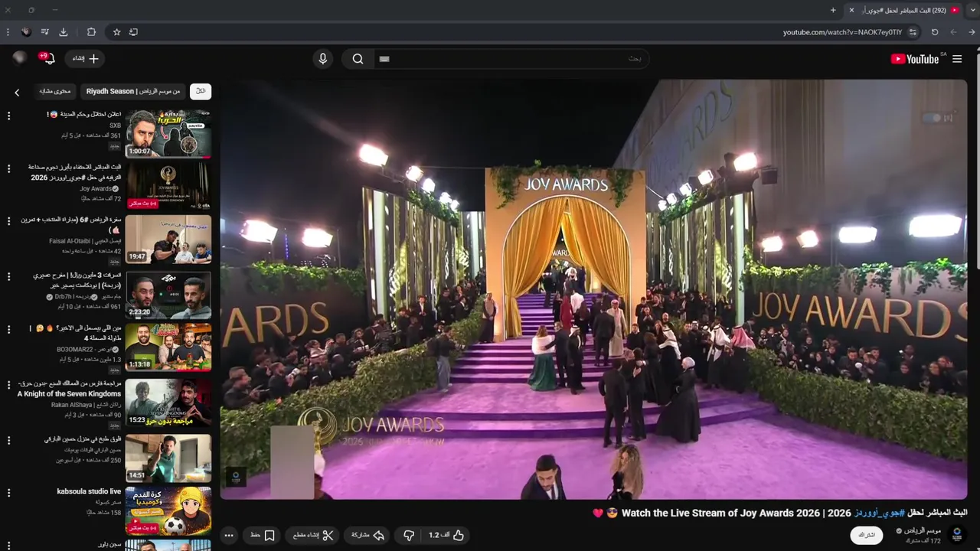This screenshot has height=551, width=980.
Task: Open the Riyadh Season channel avatar
Action: tap(956, 535)
